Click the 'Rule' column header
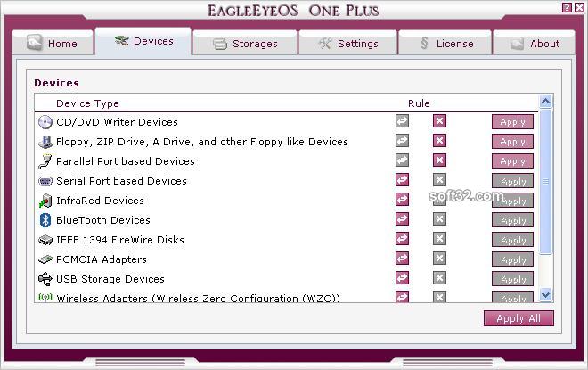Screen dimensions: 588x370 pyautogui.click(x=419, y=103)
